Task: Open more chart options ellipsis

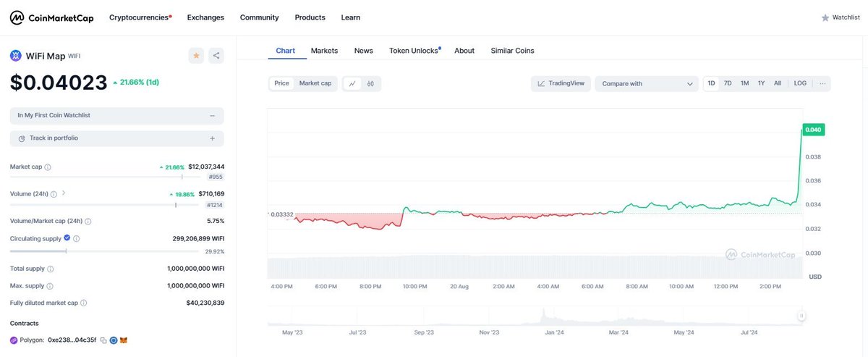Action: 822,84
